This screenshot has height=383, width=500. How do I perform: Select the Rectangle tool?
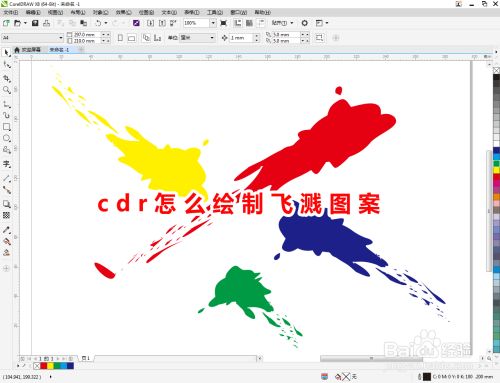(x=7, y=127)
